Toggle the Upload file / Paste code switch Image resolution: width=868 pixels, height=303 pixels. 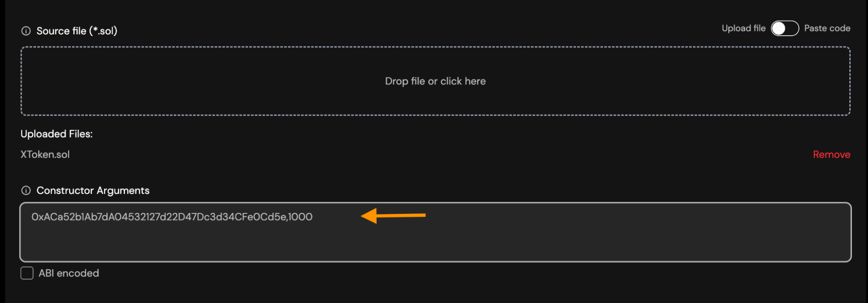point(785,28)
